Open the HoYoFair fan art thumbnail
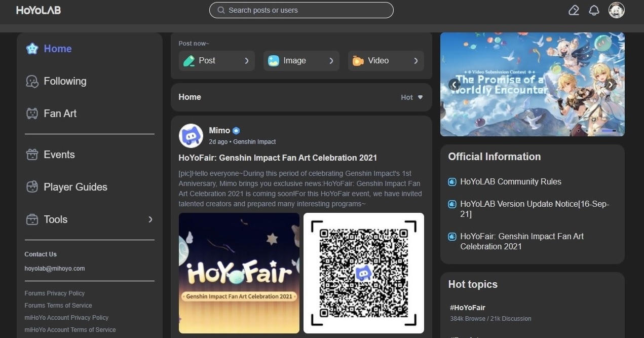This screenshot has height=338, width=644. point(239,273)
